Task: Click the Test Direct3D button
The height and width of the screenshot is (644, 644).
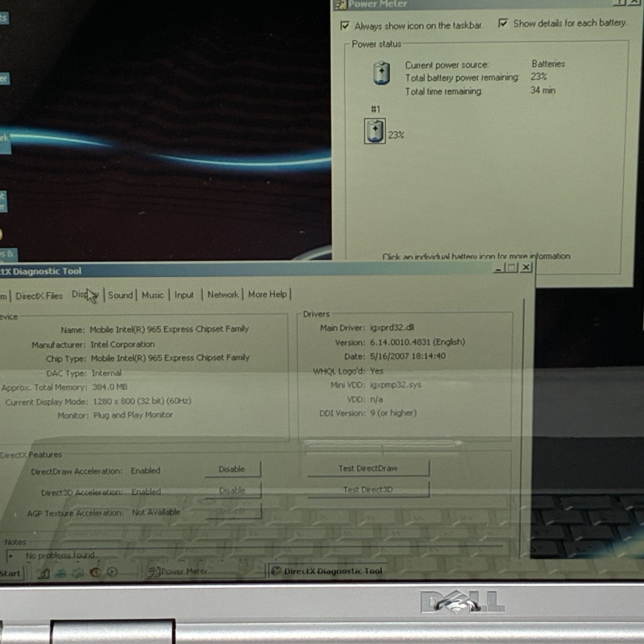Action: point(368,489)
